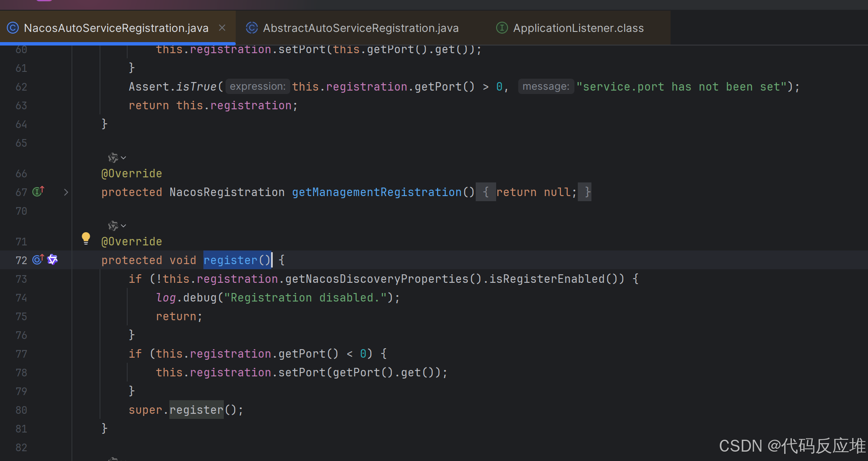Click the class icon on NacosAutoServiceRegistration.java tab

click(13, 28)
